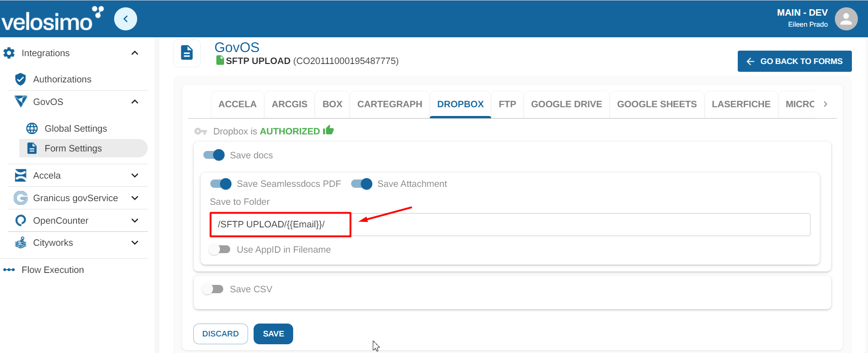The width and height of the screenshot is (868, 353).
Task: Click the velosimo logo
Action: (52, 19)
